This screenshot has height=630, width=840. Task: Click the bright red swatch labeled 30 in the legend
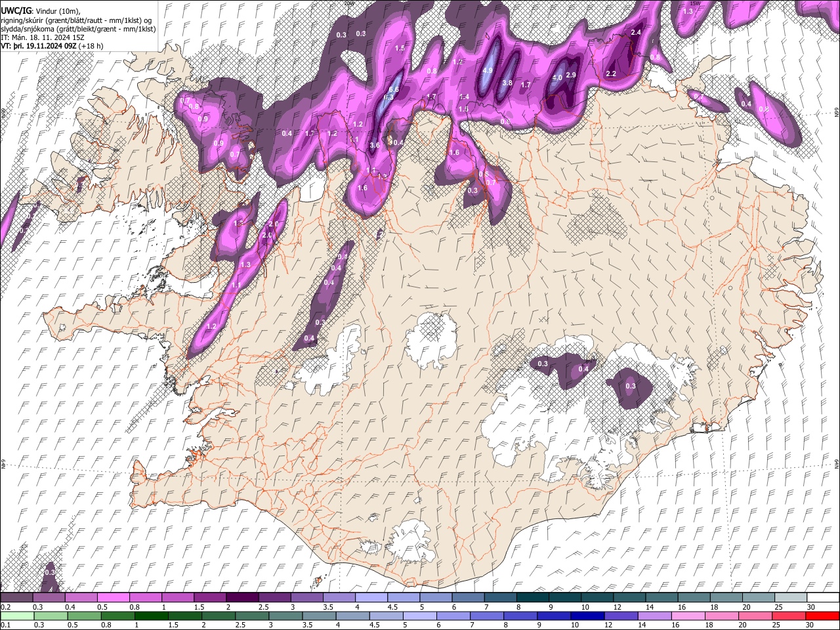tap(822, 616)
